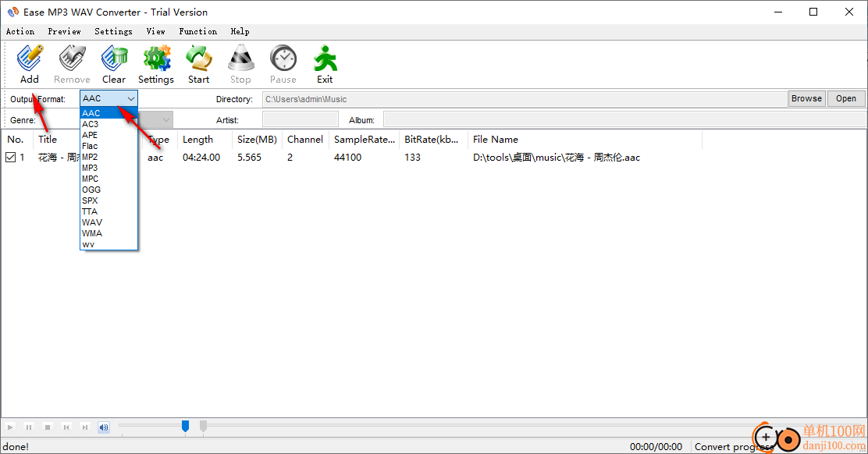The height and width of the screenshot is (454, 868).
Task: Open the Preview menu
Action: point(64,31)
